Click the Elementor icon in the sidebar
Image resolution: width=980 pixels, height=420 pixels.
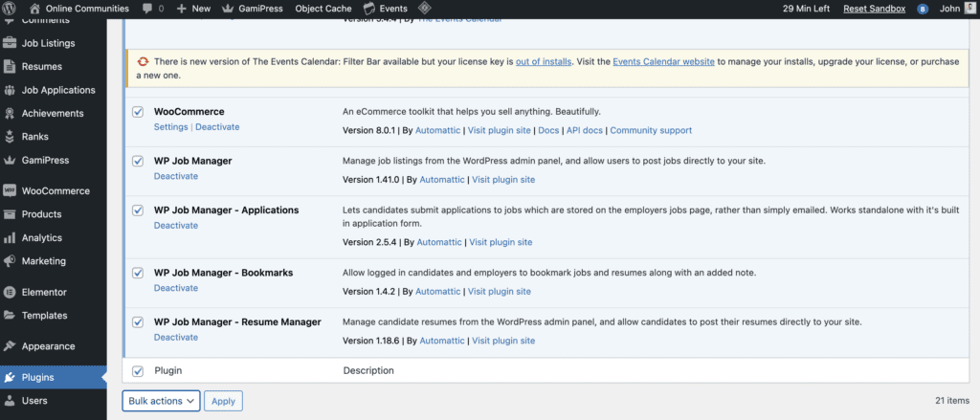[11, 292]
